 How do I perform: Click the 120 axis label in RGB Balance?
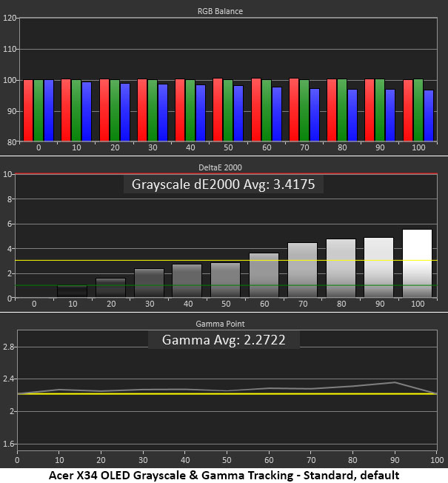(x=9, y=18)
